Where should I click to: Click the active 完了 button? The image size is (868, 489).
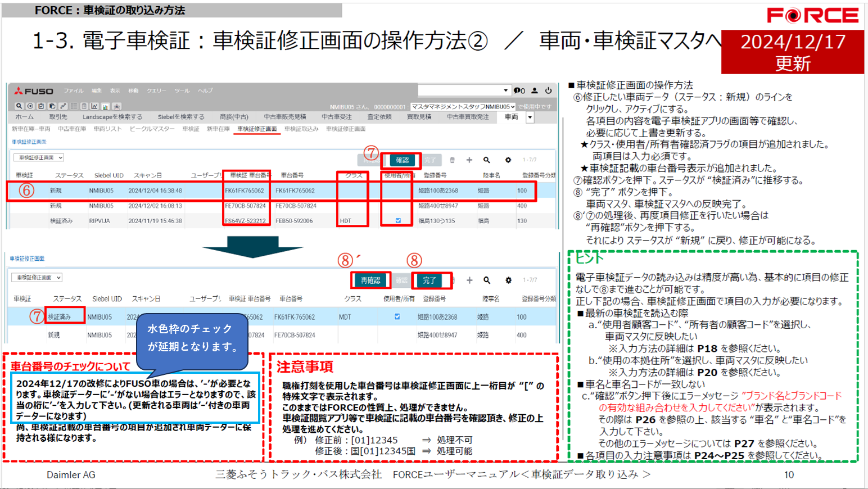point(430,280)
